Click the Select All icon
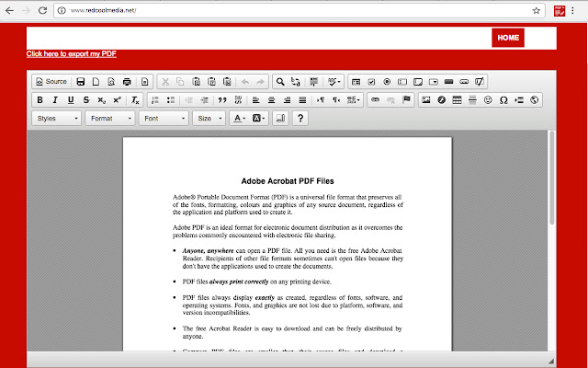This screenshot has height=368, width=588. click(x=314, y=82)
